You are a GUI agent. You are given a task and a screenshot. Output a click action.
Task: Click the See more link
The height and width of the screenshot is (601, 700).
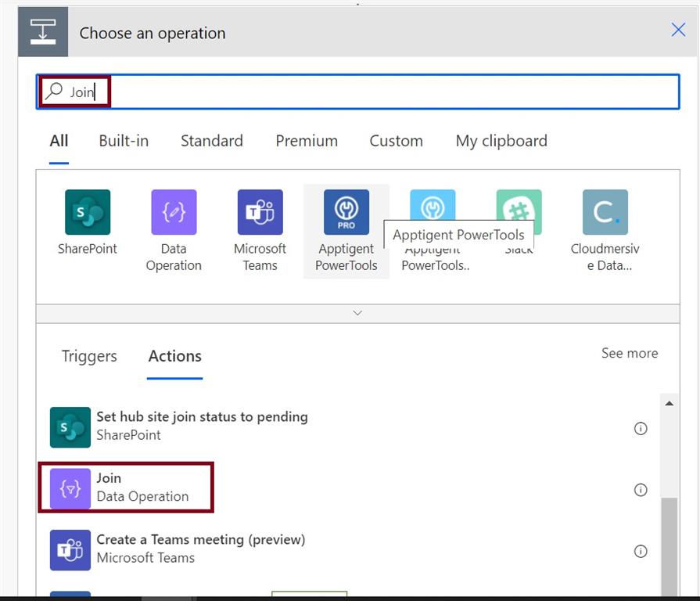pos(629,353)
